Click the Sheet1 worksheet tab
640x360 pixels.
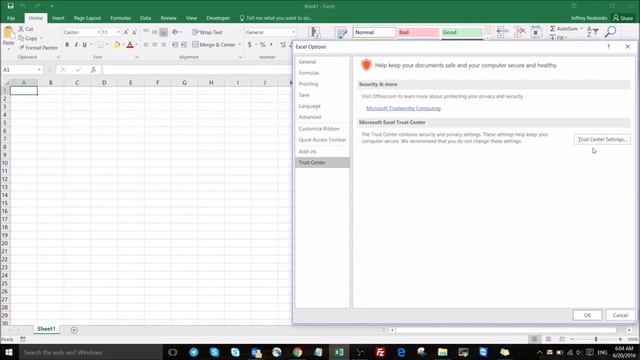(46, 329)
